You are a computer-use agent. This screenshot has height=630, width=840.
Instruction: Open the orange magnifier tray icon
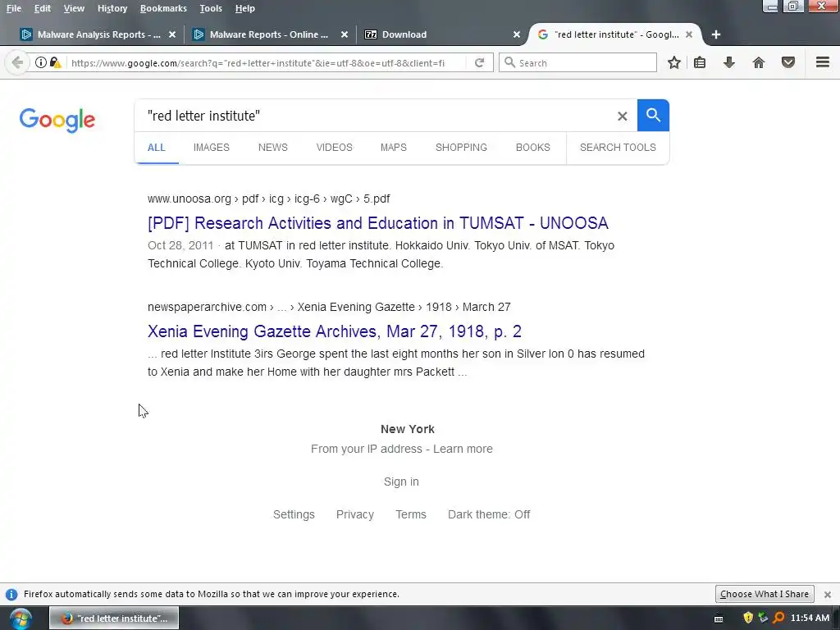click(778, 618)
